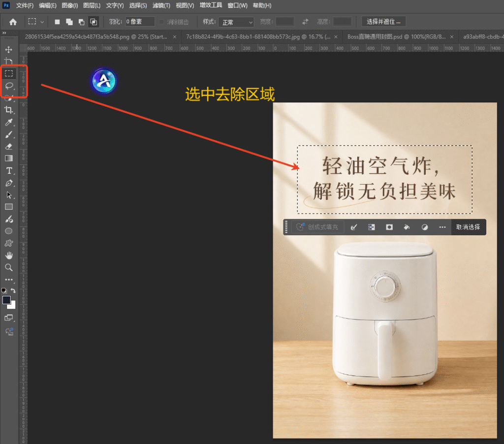Expand the toolbar double-arrow
This screenshot has height=444, width=504.
(x=4, y=33)
